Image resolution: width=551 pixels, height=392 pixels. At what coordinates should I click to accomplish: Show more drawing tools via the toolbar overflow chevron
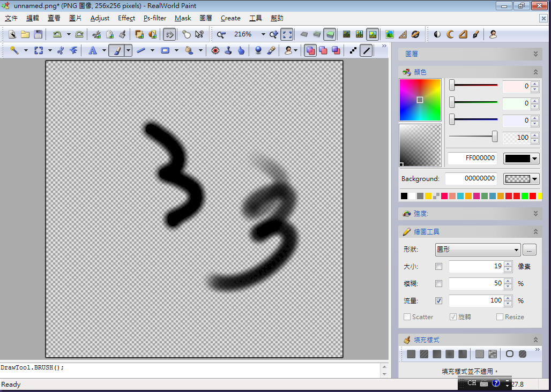point(384,46)
